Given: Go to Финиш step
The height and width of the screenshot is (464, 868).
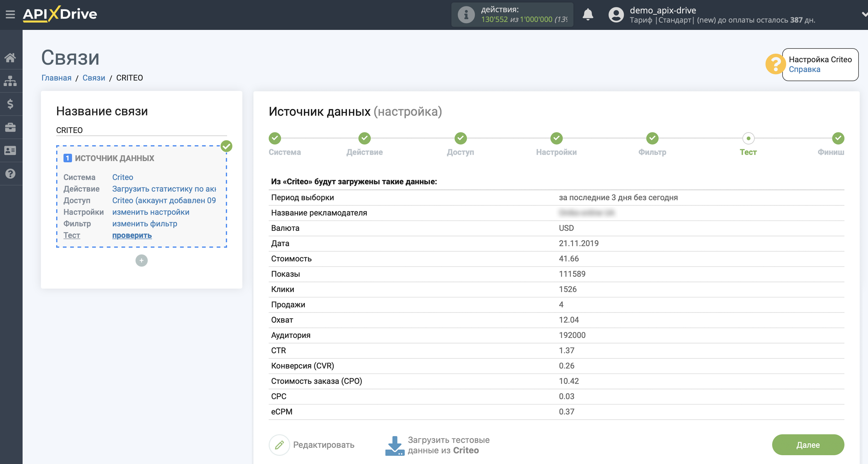Looking at the screenshot, I should [x=838, y=138].
